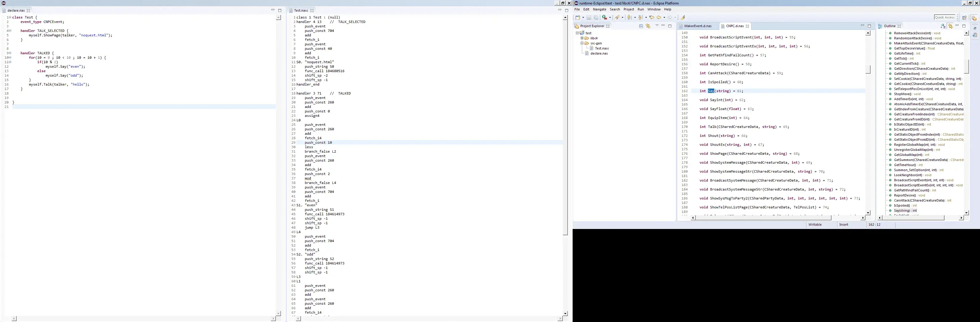Image resolution: width=980 pixels, height=322 pixels.
Task: Collapse the test project tree node
Action: coord(577,33)
